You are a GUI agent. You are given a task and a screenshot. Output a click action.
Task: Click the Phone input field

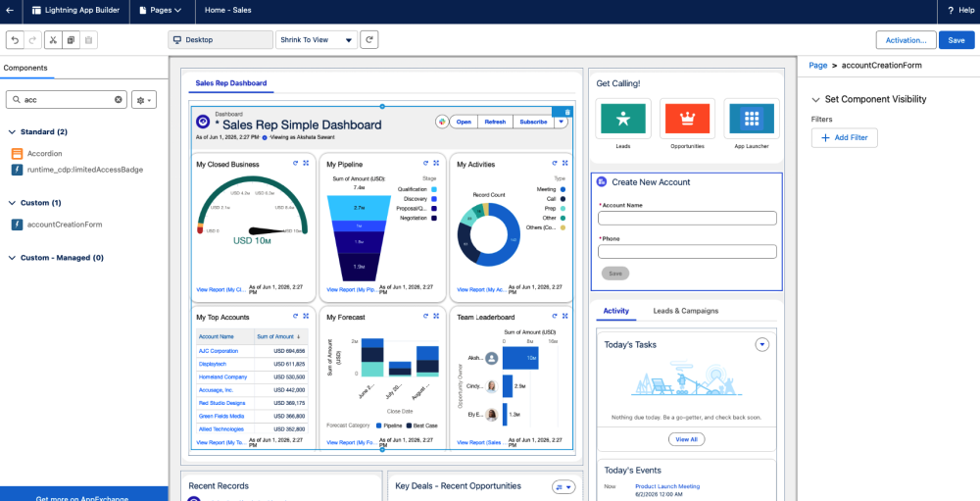click(687, 251)
